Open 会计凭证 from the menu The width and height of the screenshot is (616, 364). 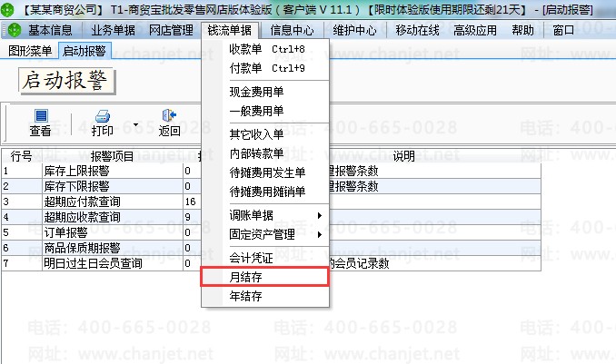coord(265,258)
